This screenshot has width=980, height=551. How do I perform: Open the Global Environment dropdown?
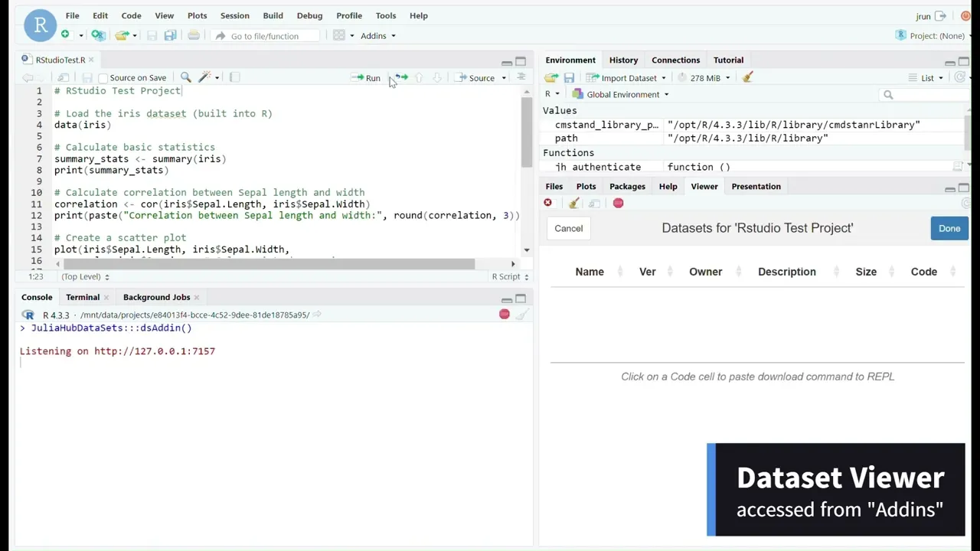(620, 94)
